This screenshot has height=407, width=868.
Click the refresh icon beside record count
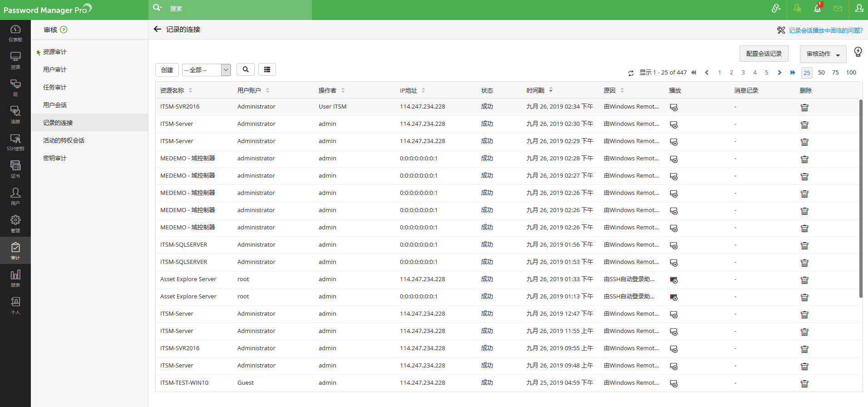coord(631,73)
